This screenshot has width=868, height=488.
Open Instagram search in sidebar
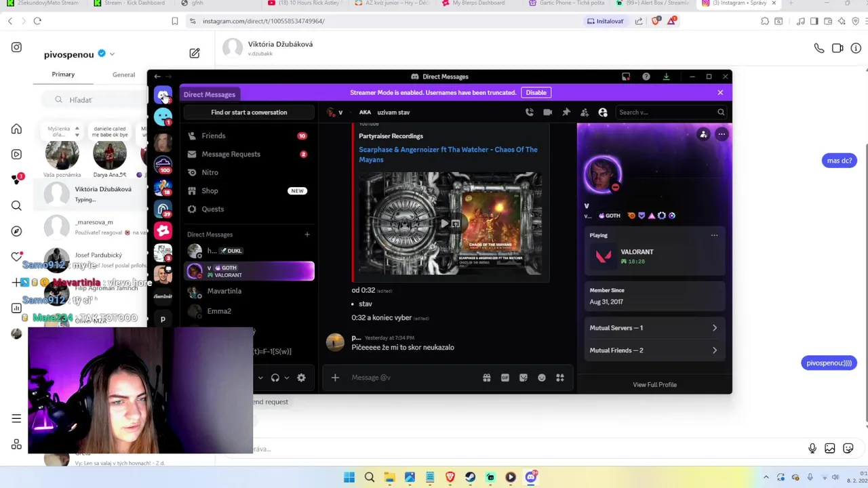pyautogui.click(x=16, y=205)
